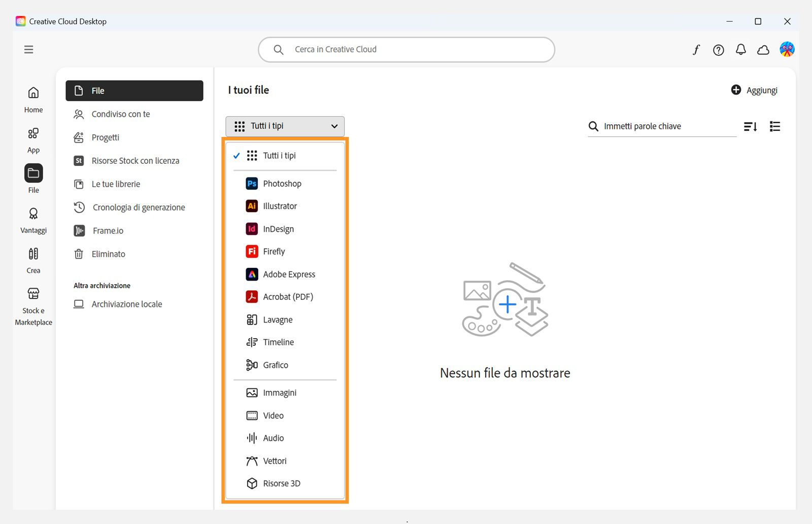Show notifications via bell icon
The height and width of the screenshot is (524, 812).
pos(741,50)
